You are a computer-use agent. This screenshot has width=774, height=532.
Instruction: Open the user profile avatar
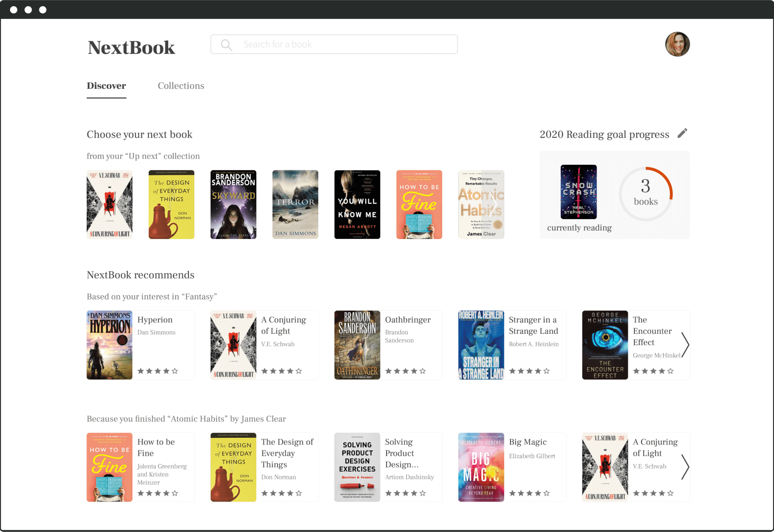tap(677, 44)
